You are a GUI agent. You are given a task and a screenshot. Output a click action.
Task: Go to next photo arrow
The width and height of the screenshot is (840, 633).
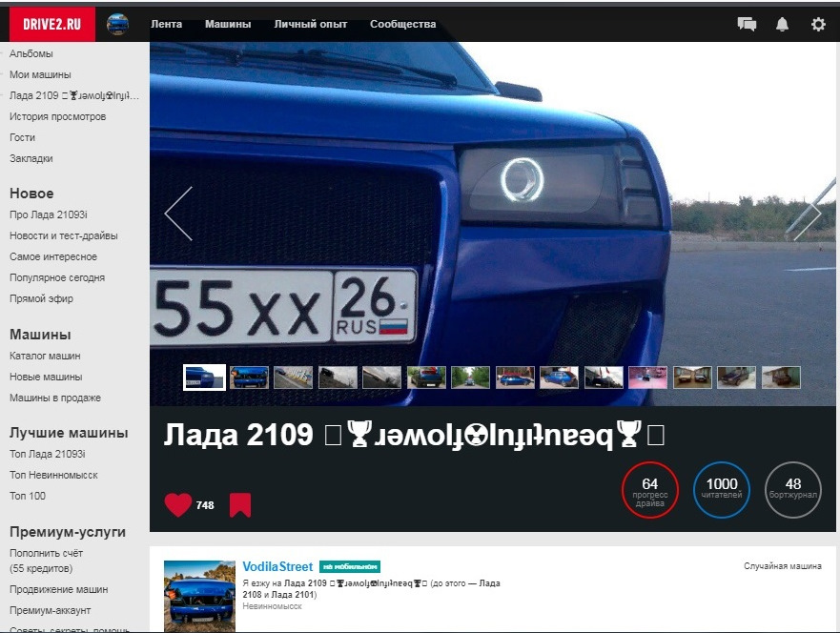(x=807, y=214)
